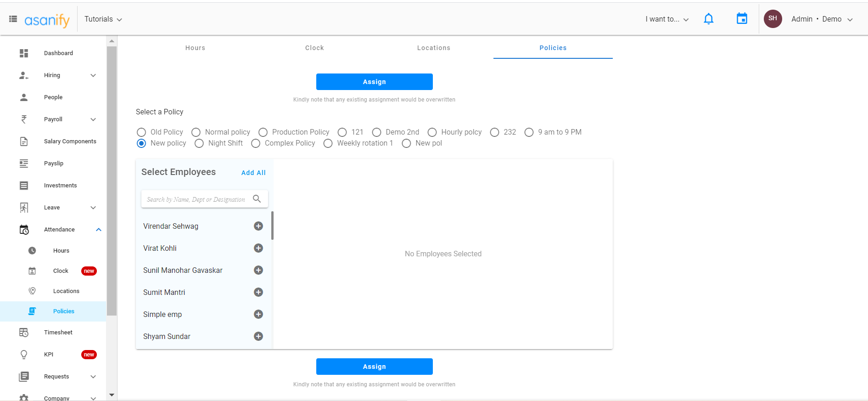The width and height of the screenshot is (868, 401).
Task: Switch to the Locations tab
Action: point(433,48)
